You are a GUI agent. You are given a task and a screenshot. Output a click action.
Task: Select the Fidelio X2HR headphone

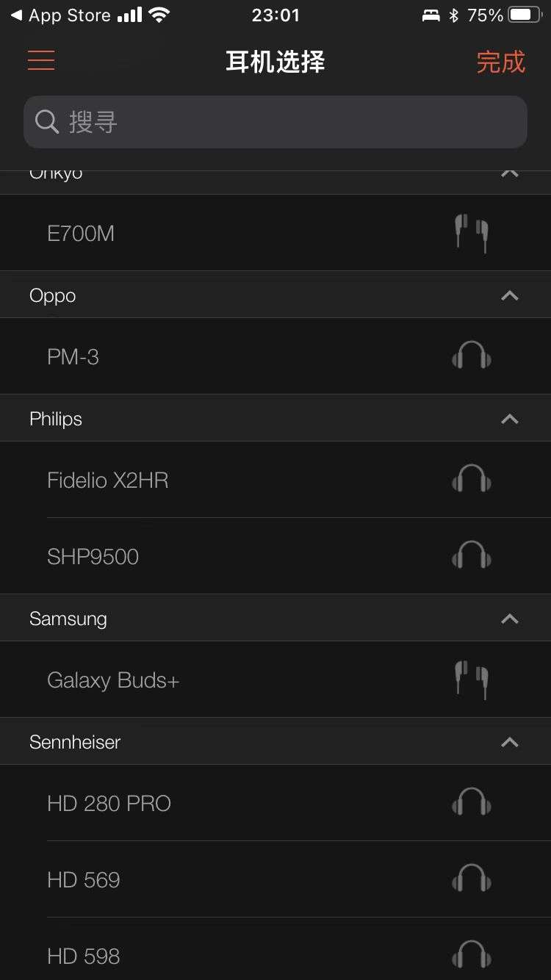(x=108, y=480)
